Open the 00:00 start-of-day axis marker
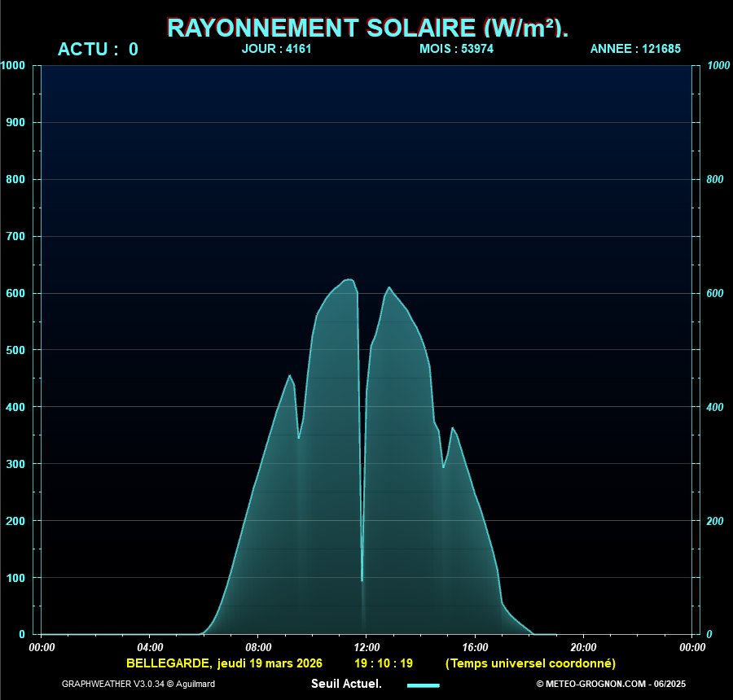Image resolution: width=733 pixels, height=700 pixels. (x=42, y=646)
